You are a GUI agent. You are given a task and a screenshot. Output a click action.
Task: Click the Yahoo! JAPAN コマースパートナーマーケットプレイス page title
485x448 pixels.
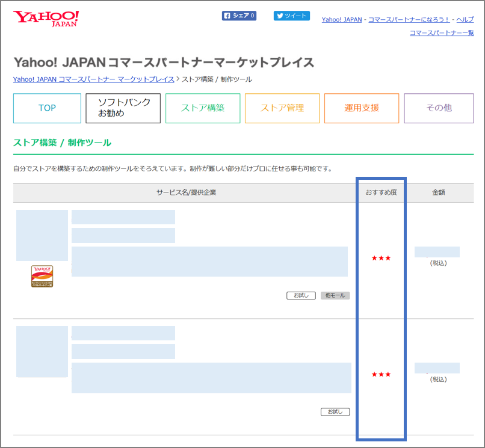point(164,62)
